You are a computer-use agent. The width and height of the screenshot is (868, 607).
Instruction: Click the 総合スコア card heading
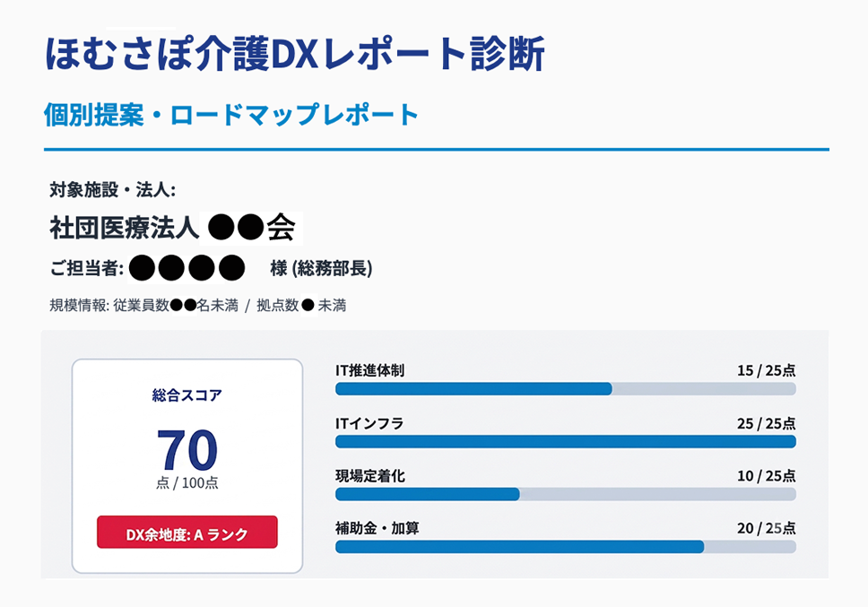(x=187, y=395)
